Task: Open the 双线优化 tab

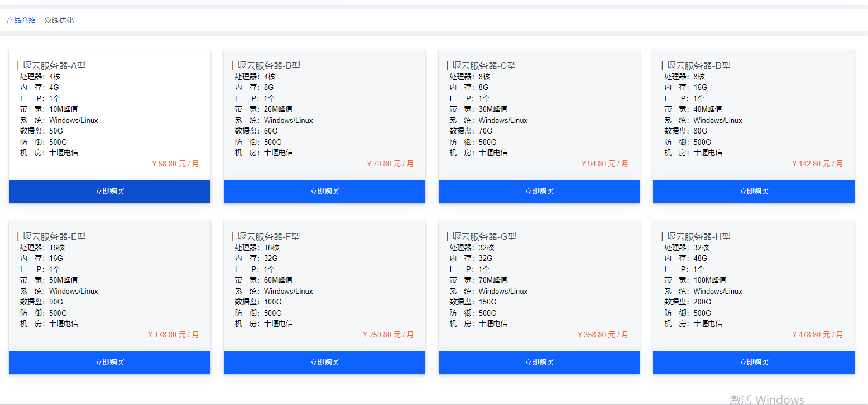Action: [x=59, y=20]
